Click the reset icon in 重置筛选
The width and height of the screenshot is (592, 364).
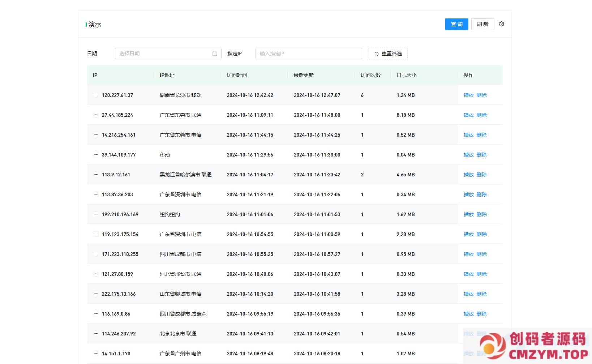(376, 54)
